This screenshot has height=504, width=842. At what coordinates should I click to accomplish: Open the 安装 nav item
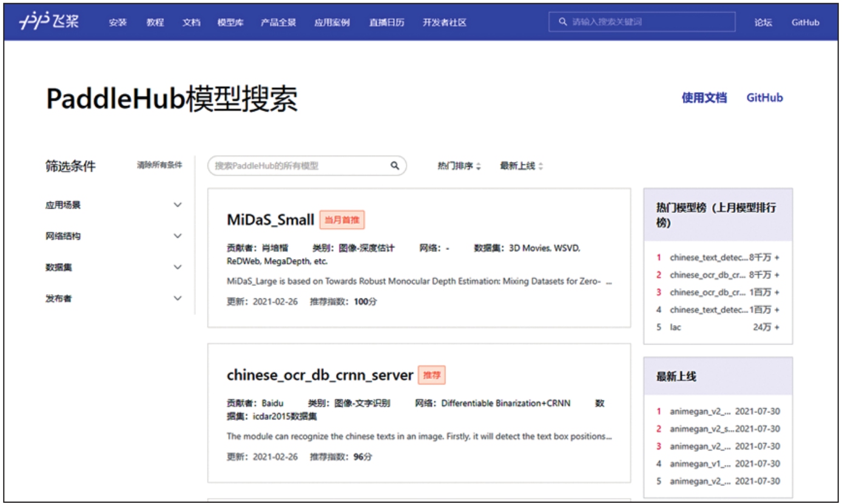point(118,22)
